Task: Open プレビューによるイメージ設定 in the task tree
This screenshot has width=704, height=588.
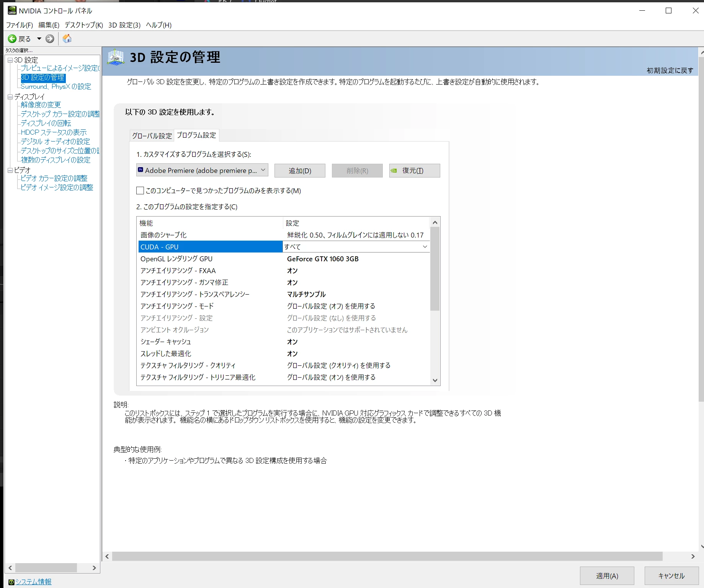Action: (x=60, y=68)
